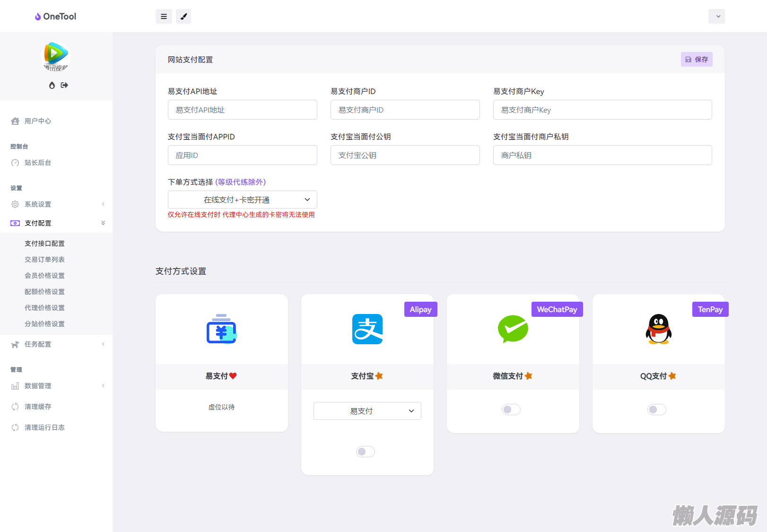This screenshot has height=532, width=767.
Task: Click the 易支付API地址 input field
Action: pyautogui.click(x=242, y=110)
